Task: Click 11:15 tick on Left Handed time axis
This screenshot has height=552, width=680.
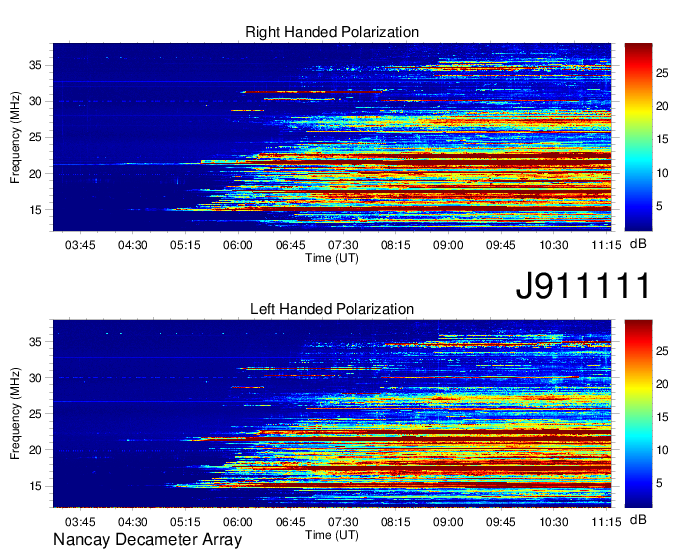Action: coord(607,522)
